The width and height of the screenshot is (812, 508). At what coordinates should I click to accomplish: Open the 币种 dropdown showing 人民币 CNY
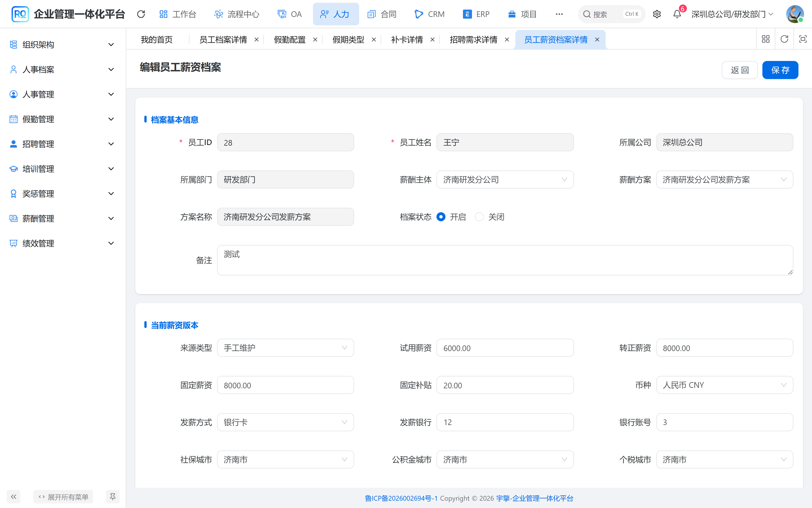tap(724, 385)
